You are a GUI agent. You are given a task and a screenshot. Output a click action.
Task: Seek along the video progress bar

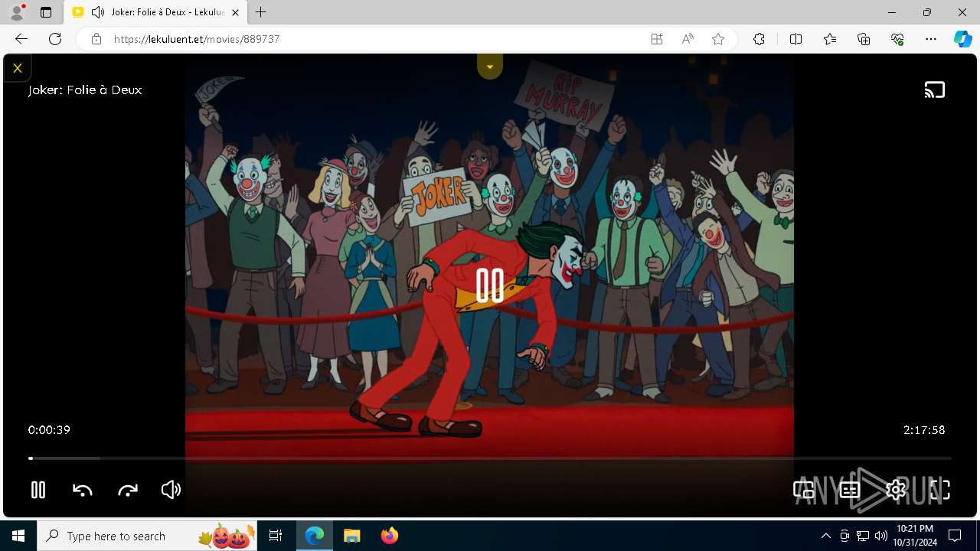tap(490, 458)
